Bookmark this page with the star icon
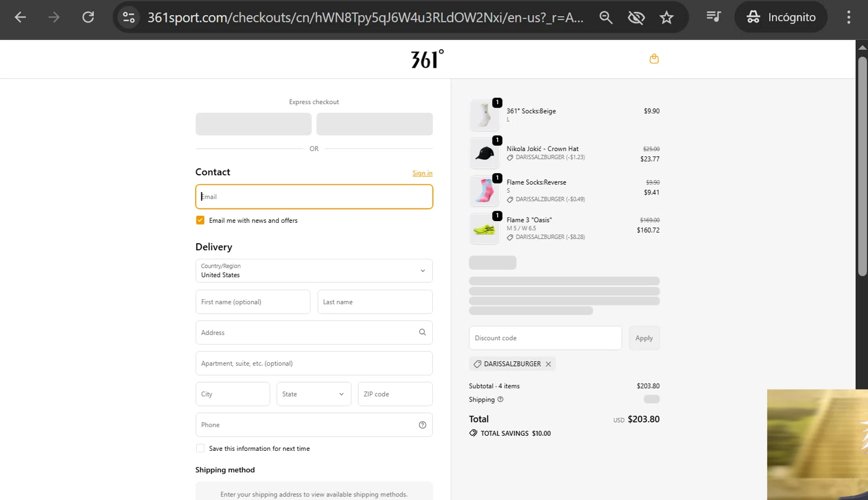Image resolution: width=868 pixels, height=500 pixels. (x=667, y=17)
